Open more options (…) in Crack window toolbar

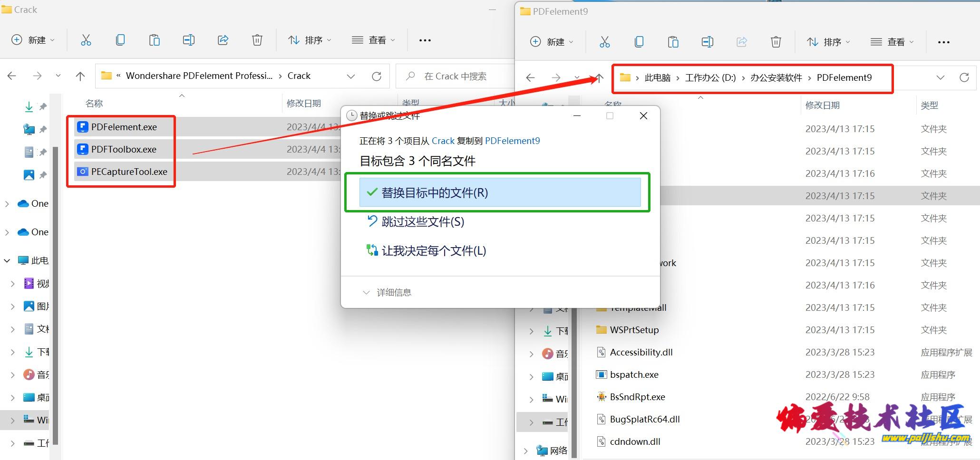(x=425, y=40)
